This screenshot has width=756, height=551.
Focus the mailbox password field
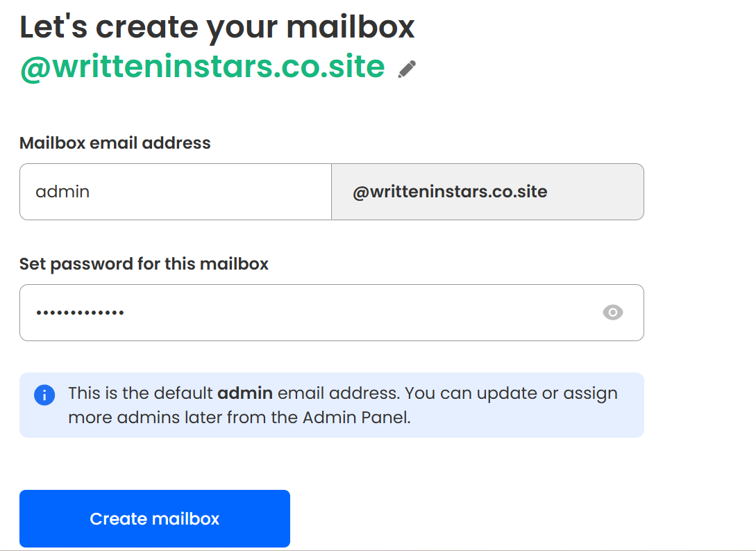point(278,313)
